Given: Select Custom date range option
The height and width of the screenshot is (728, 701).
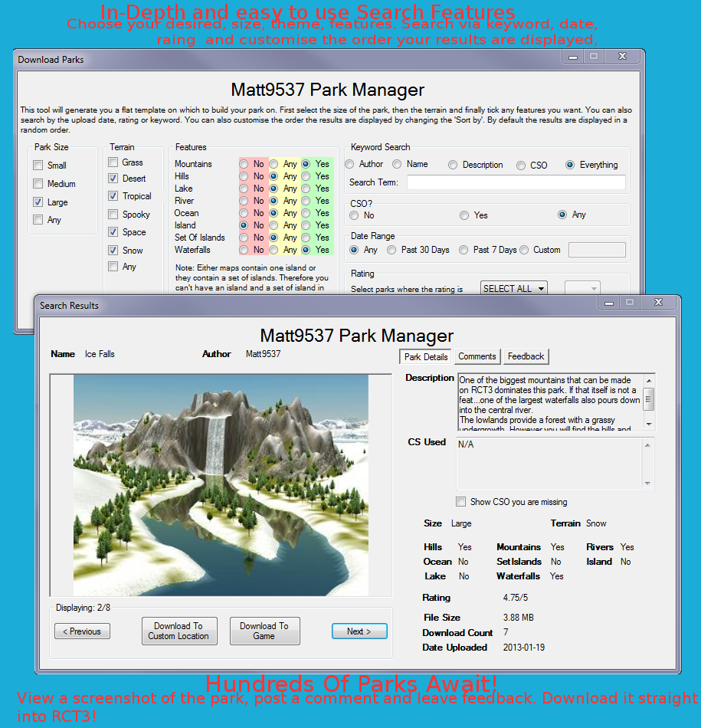Looking at the screenshot, I should tap(524, 250).
